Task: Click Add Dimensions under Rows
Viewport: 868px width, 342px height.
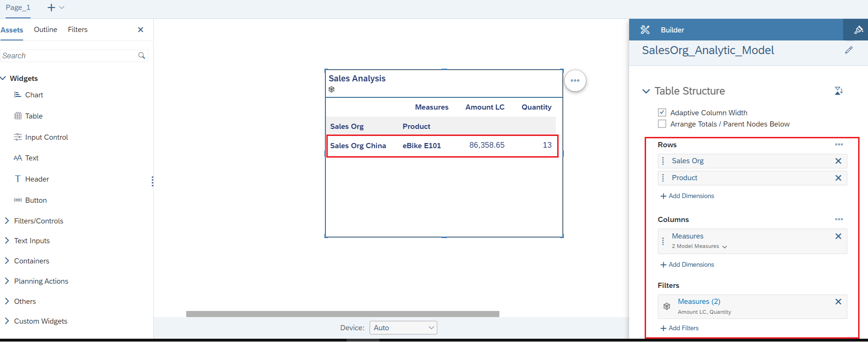Action: pyautogui.click(x=687, y=196)
